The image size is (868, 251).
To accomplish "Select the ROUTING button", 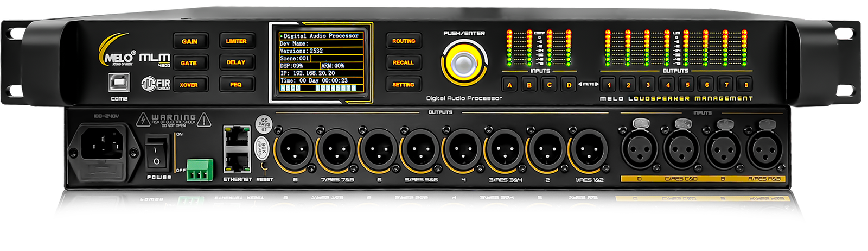I will pyautogui.click(x=404, y=41).
